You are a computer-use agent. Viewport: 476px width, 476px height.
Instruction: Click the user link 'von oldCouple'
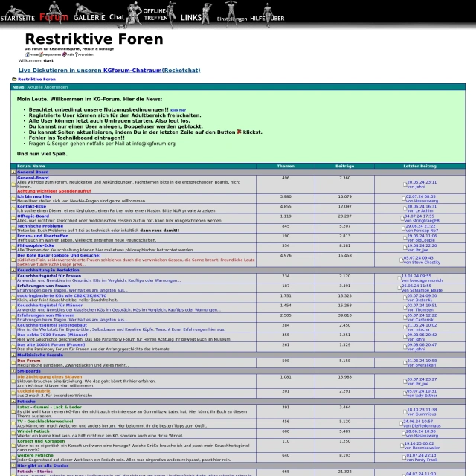pyautogui.click(x=421, y=240)
